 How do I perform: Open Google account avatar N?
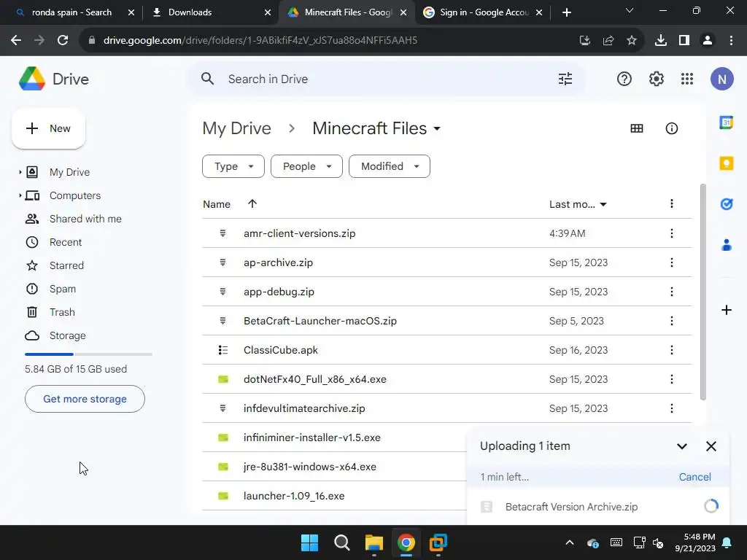[721, 79]
